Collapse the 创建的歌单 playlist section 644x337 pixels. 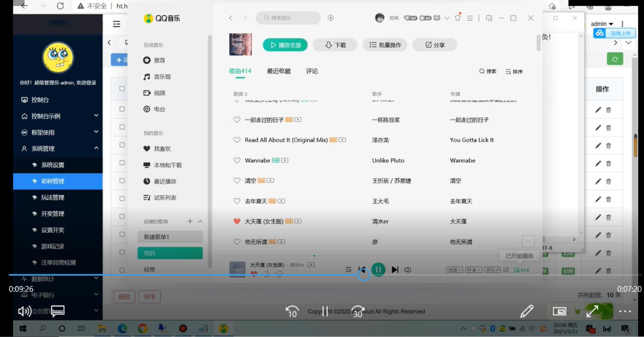click(200, 221)
